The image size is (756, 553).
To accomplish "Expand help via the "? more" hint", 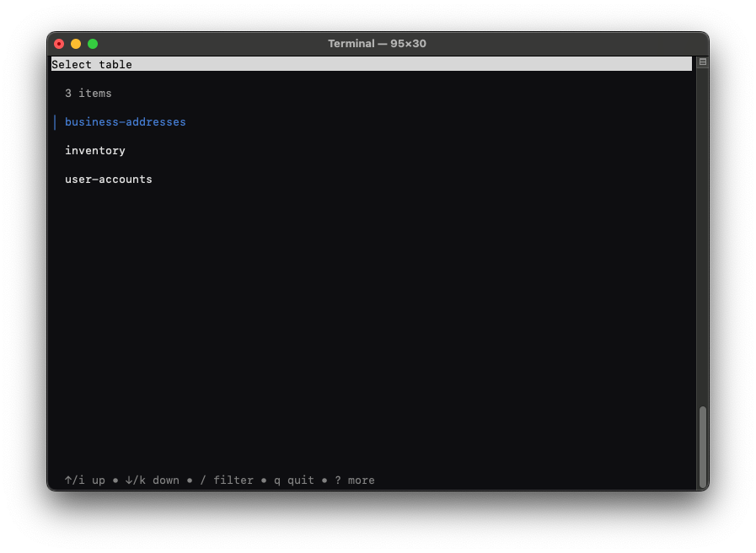I will [355, 481].
